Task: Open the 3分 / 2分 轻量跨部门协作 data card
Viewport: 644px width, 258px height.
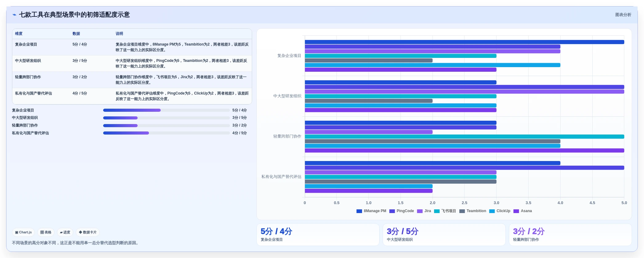Action: click(570, 235)
